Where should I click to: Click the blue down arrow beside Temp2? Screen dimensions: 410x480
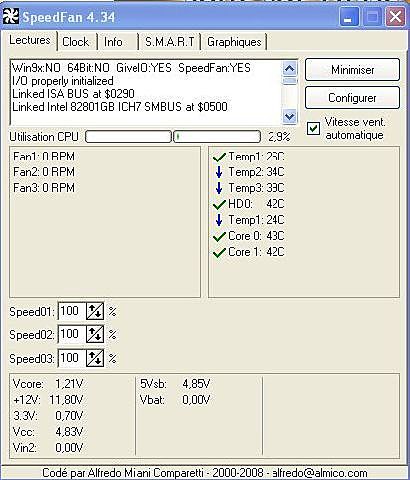coord(219,172)
